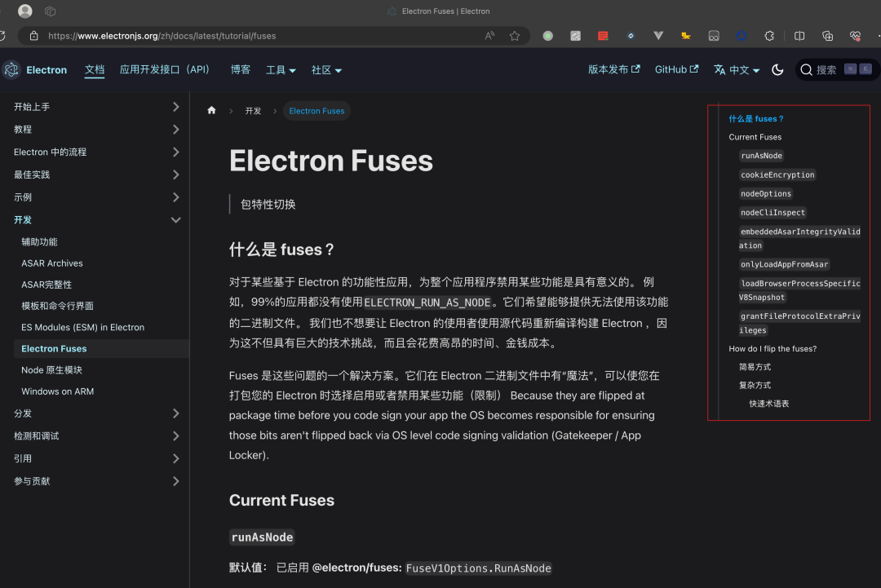This screenshot has height=588, width=881.
Task: Toggle dark mode moon icon
Action: pos(777,69)
